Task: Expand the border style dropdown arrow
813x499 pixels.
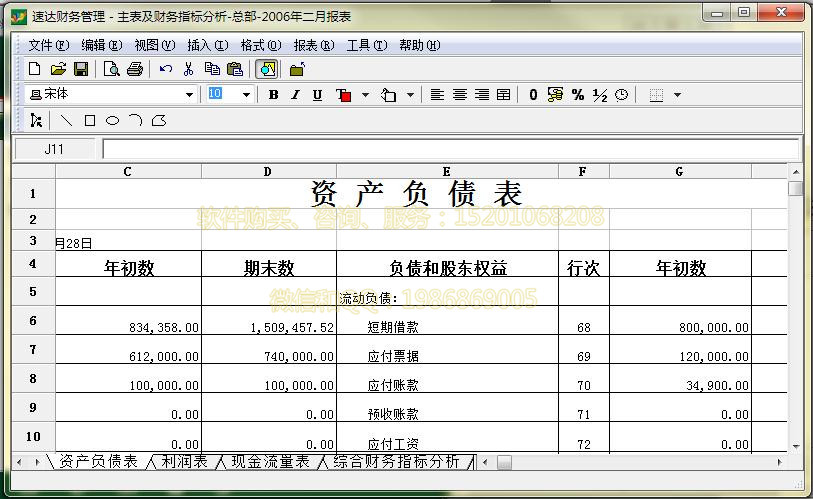Action: point(678,95)
